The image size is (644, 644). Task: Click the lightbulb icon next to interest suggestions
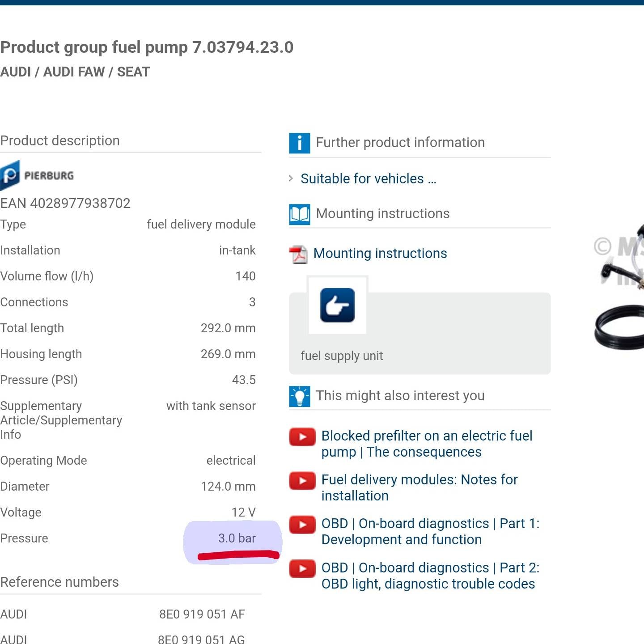coord(299,396)
